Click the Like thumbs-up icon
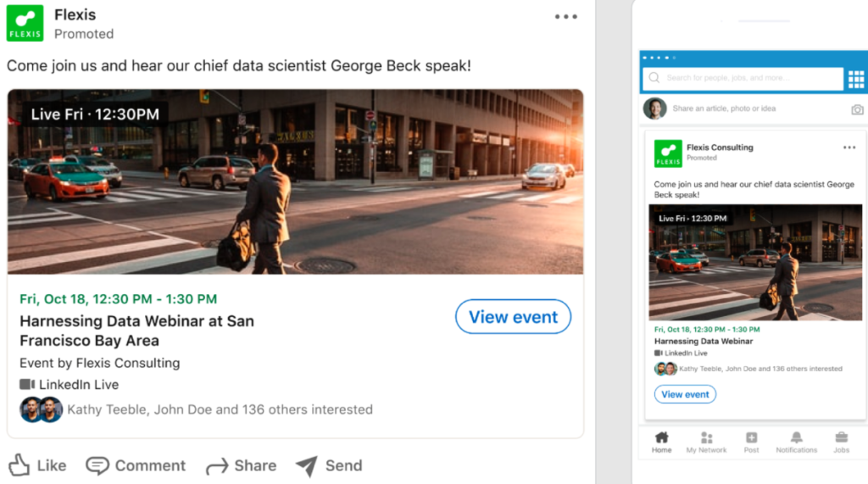868x484 pixels. point(19,465)
